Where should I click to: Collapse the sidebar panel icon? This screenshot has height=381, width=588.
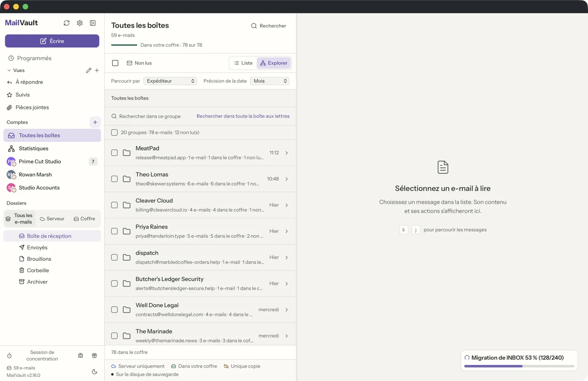93,23
